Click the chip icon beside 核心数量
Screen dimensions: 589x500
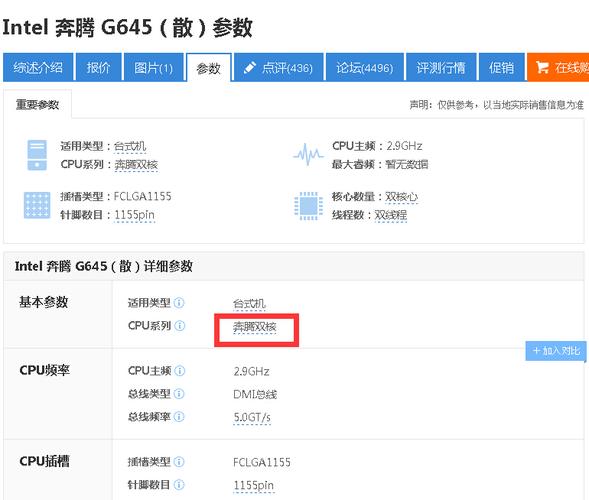(308, 205)
